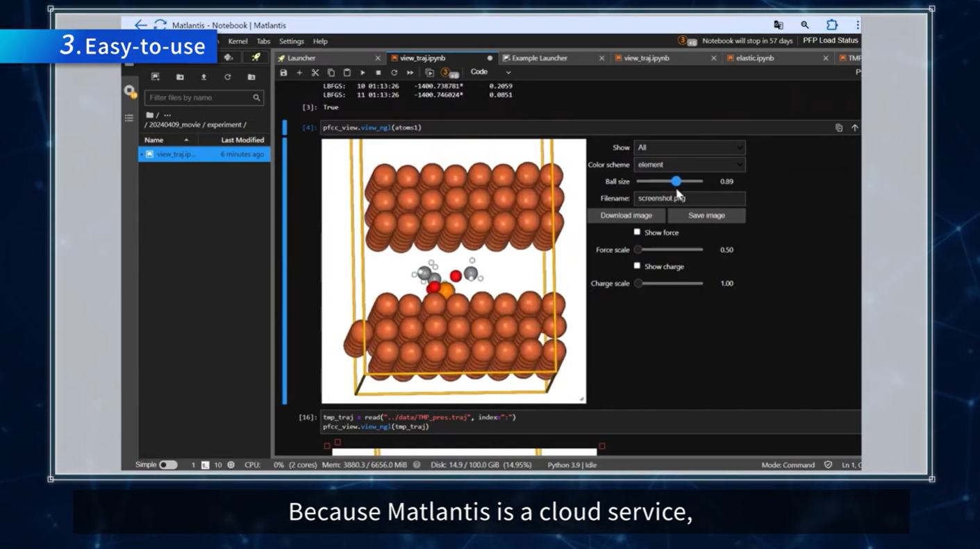Screen dimensions: 980x549
Task: Adjust the Charge scale slider
Action: (x=670, y=284)
